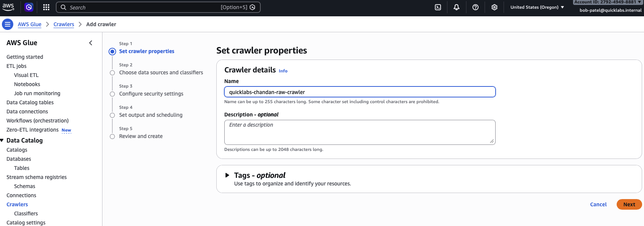
Task: Open Catalog settings in sidebar
Action: [26, 223]
